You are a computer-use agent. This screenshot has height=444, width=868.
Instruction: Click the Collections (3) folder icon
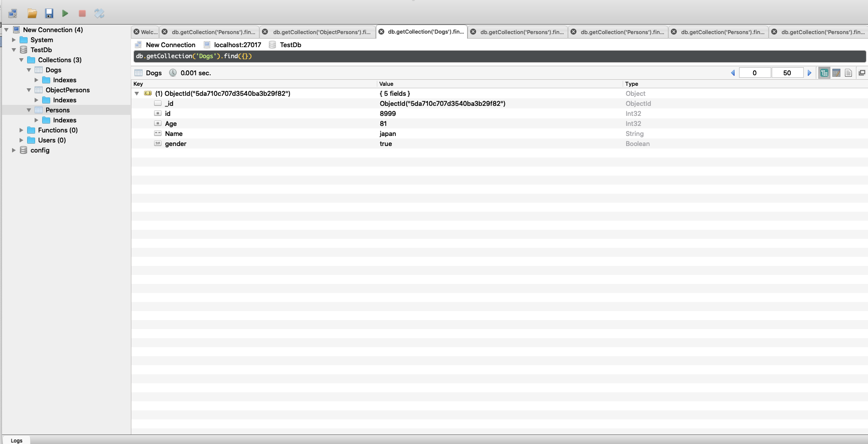pos(31,60)
